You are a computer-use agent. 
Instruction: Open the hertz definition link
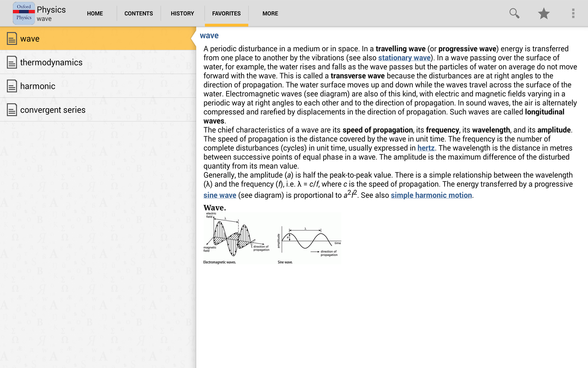click(x=426, y=148)
